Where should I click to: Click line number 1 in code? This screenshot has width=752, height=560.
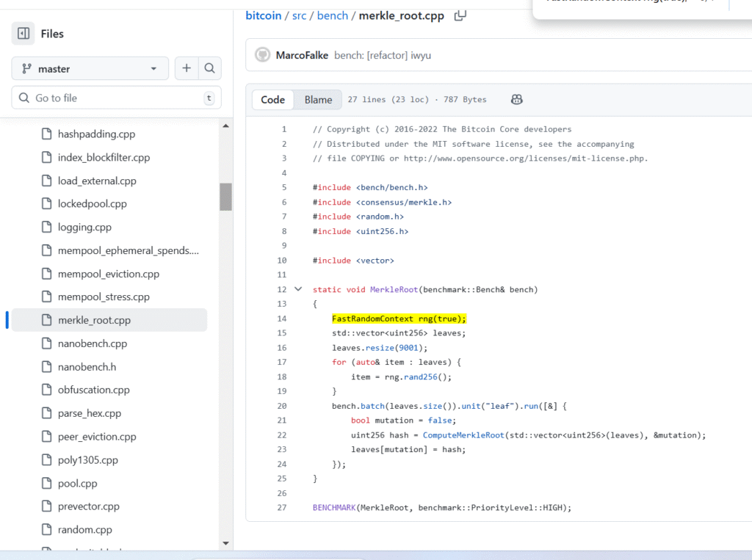pyautogui.click(x=284, y=129)
